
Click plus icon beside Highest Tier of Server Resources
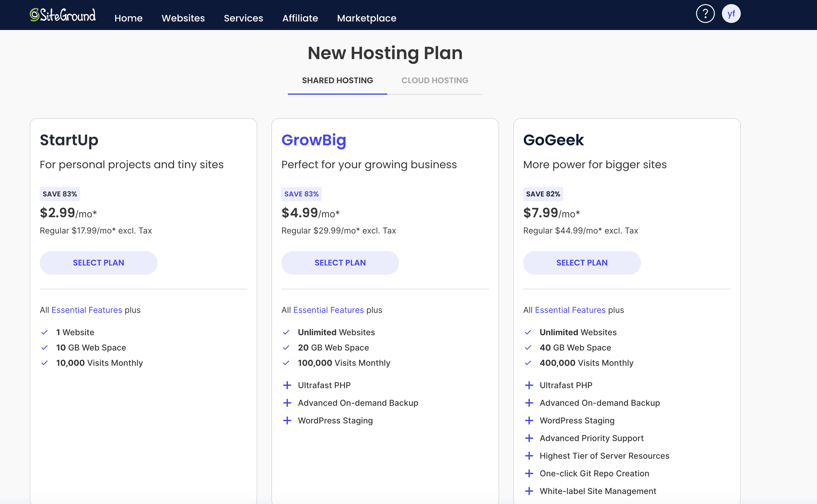point(529,456)
